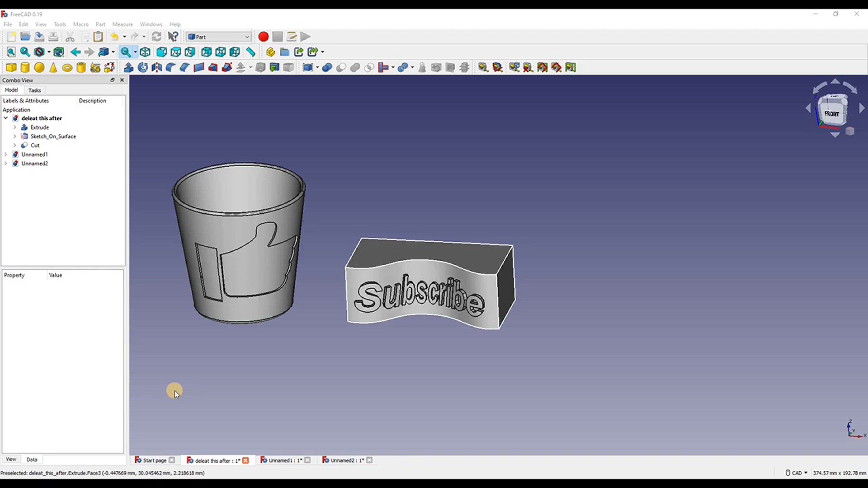Open CAD navigation style dropdown
Screen dimensions: 868x488
(x=797, y=473)
